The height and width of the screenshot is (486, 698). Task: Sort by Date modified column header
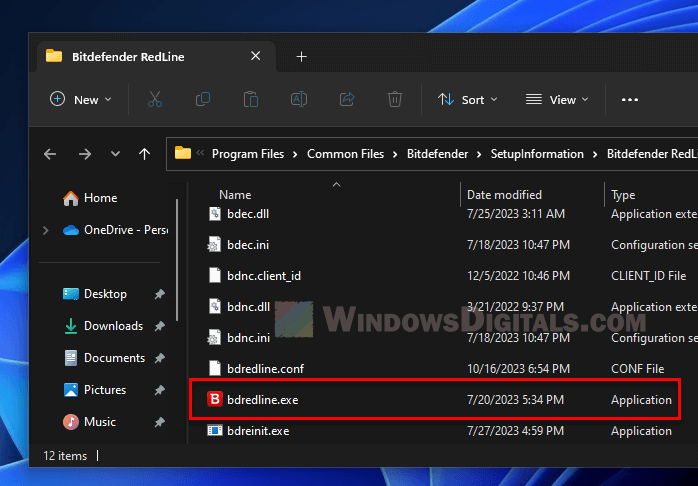click(504, 195)
